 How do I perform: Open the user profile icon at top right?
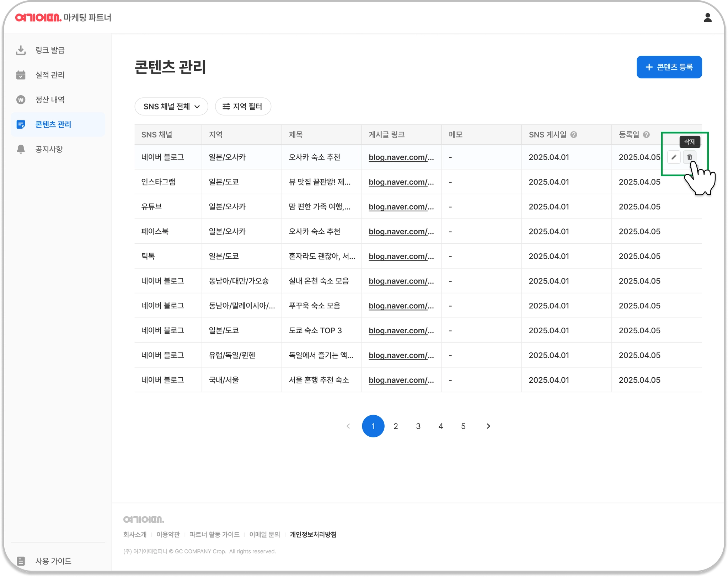click(707, 18)
